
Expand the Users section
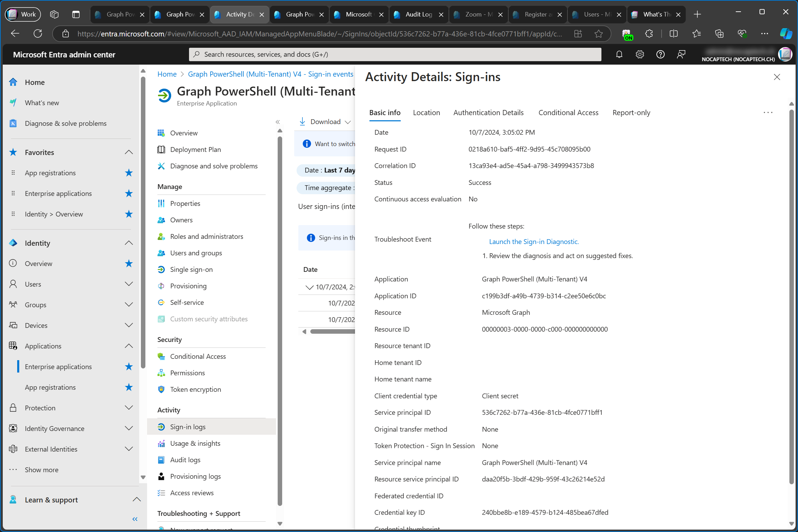pos(129,284)
